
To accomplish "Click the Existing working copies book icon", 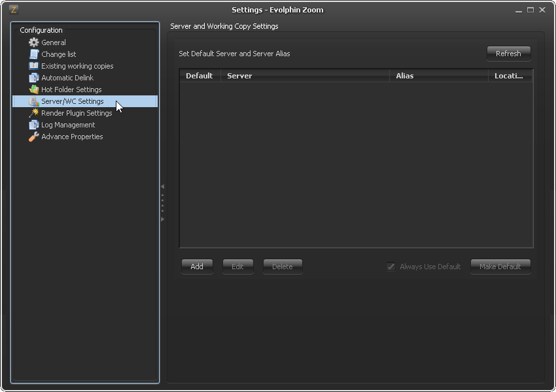I will pos(33,66).
